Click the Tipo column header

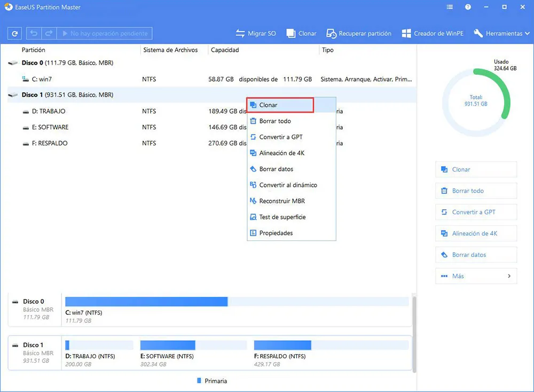click(328, 50)
